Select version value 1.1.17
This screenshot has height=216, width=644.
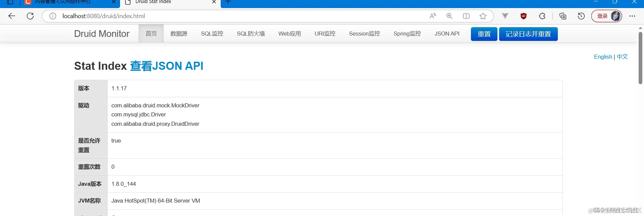click(x=119, y=88)
